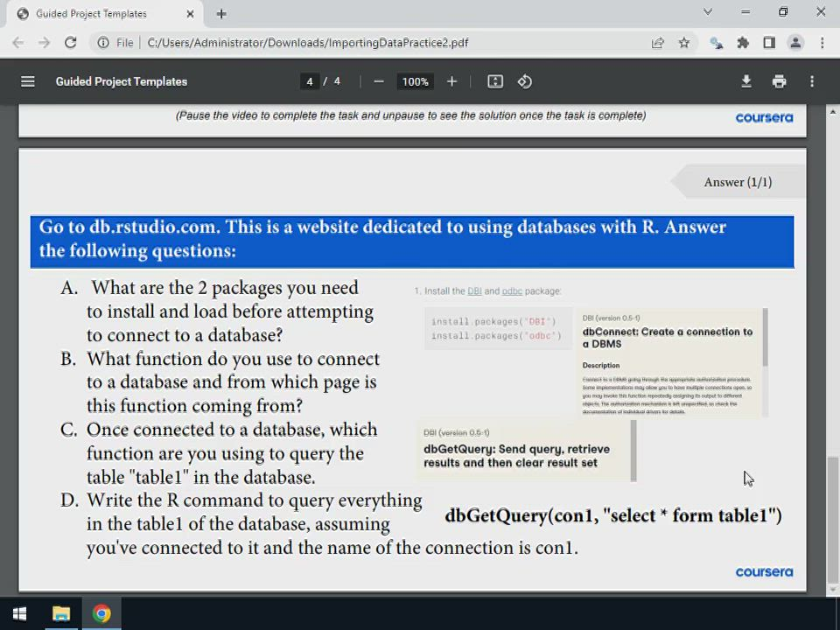Click the total page count '4' text
This screenshot has width=840, height=630.
pos(337,81)
